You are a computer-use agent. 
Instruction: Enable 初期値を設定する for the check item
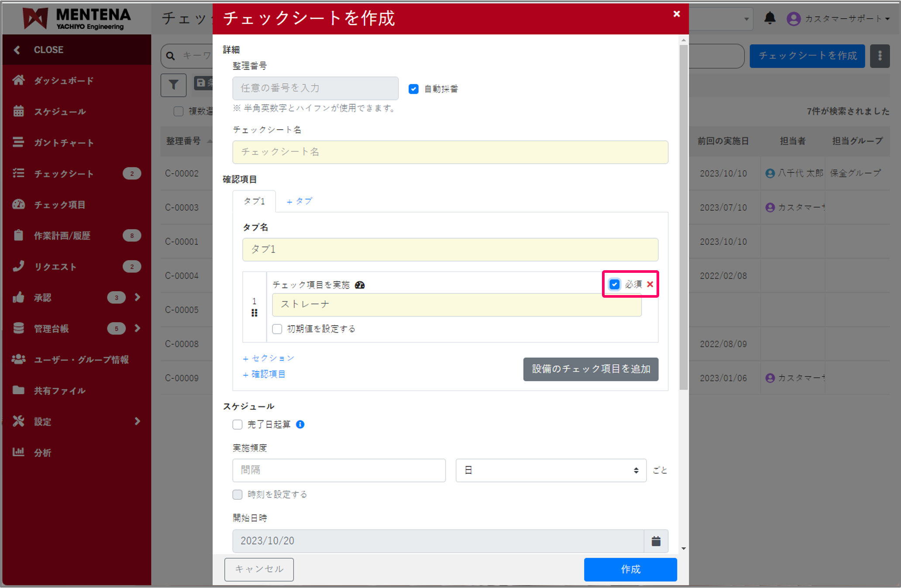click(277, 329)
